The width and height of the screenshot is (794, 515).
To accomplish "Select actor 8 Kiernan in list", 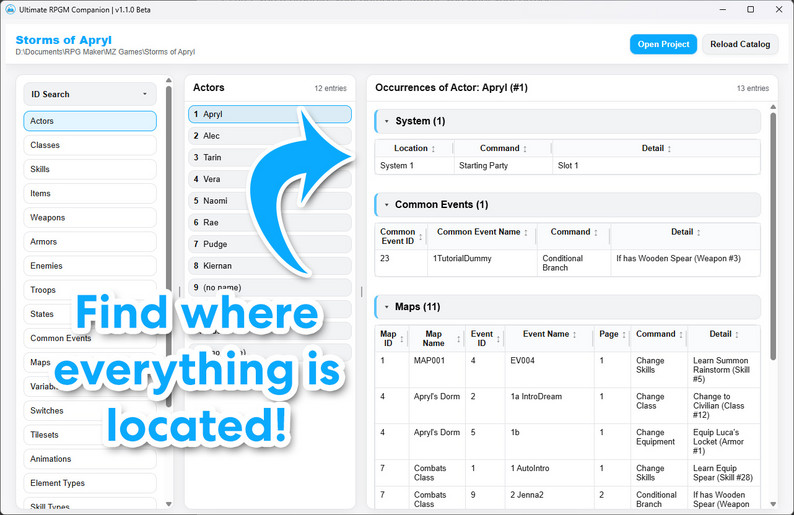I will click(270, 266).
